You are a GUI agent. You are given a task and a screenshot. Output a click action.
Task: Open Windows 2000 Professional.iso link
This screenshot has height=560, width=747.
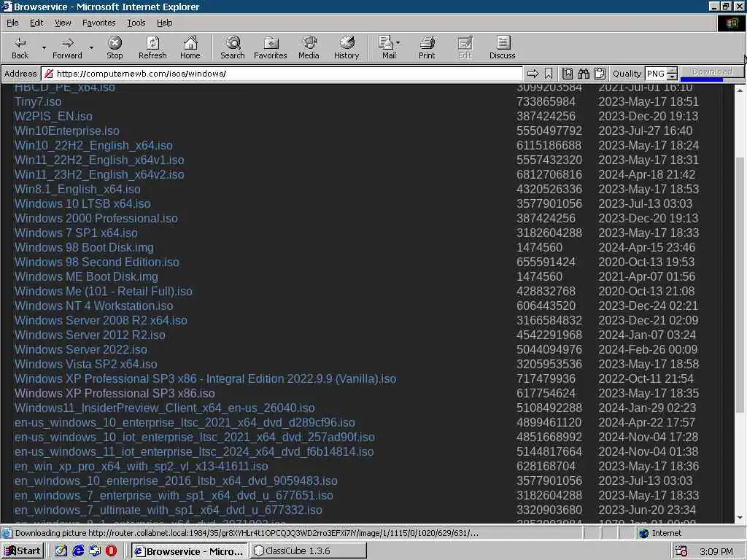coord(96,218)
